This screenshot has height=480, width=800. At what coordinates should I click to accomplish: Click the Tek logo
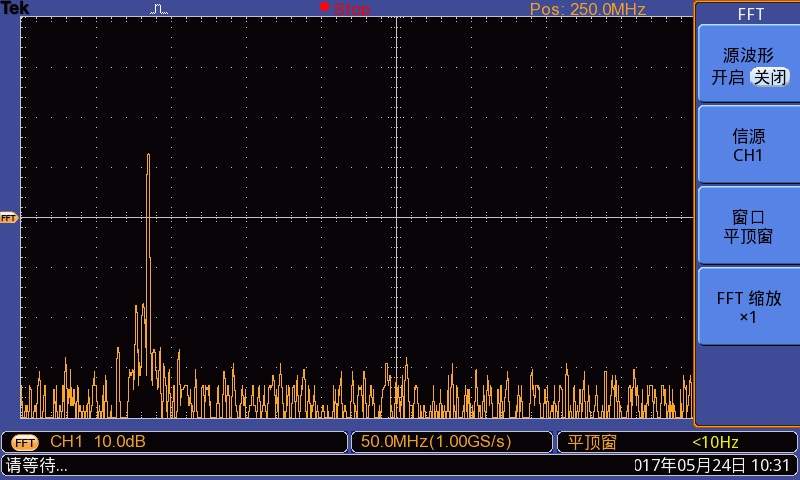[x=14, y=8]
